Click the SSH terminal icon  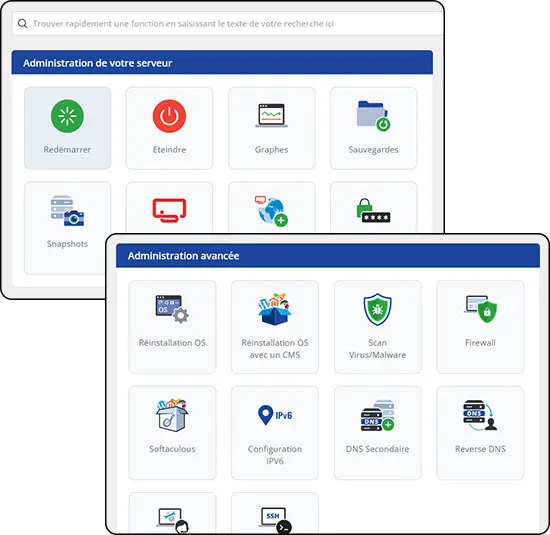coord(276,520)
